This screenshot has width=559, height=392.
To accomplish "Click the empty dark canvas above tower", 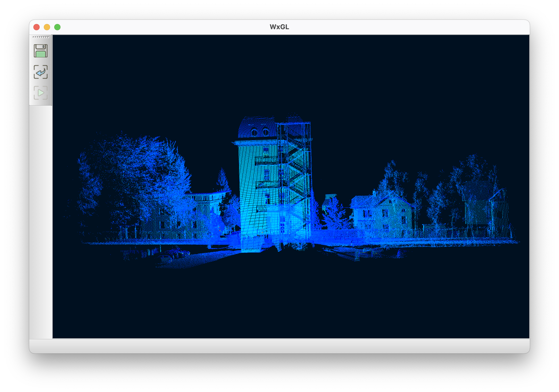I will pyautogui.click(x=274, y=76).
